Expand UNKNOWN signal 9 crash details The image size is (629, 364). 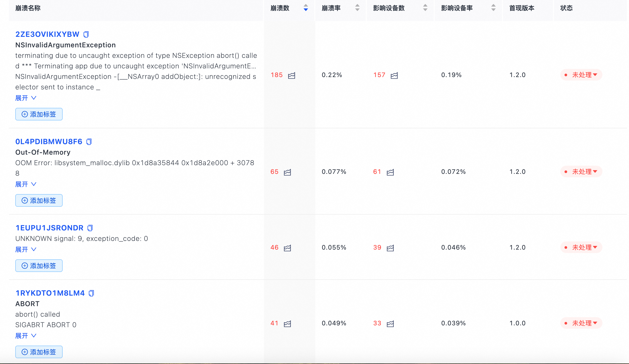(x=26, y=249)
